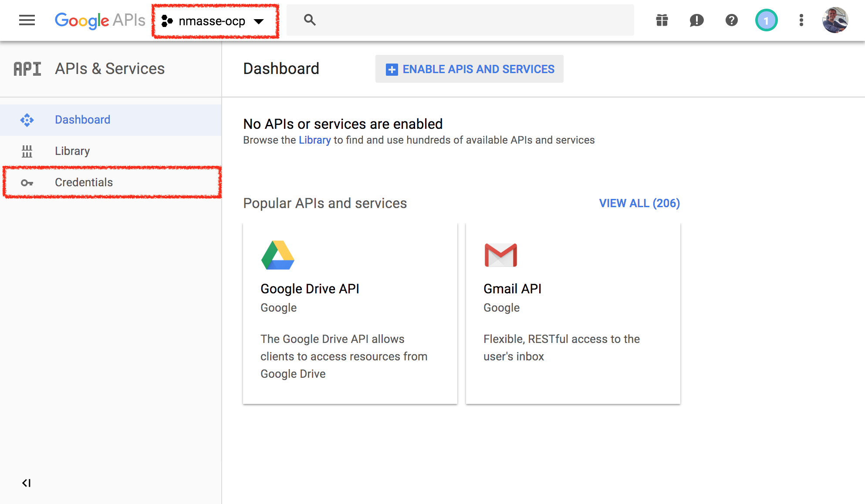Follow the Library link in description
The height and width of the screenshot is (504, 865).
point(314,140)
